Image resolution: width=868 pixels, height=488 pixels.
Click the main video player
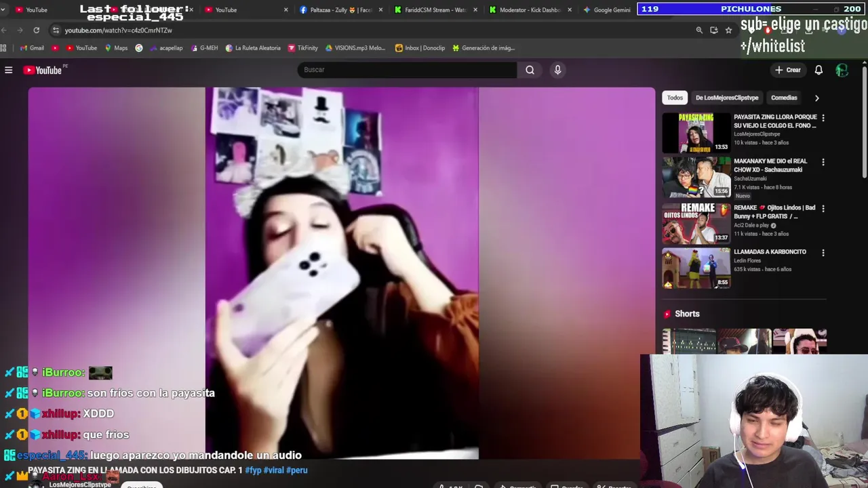click(x=342, y=273)
